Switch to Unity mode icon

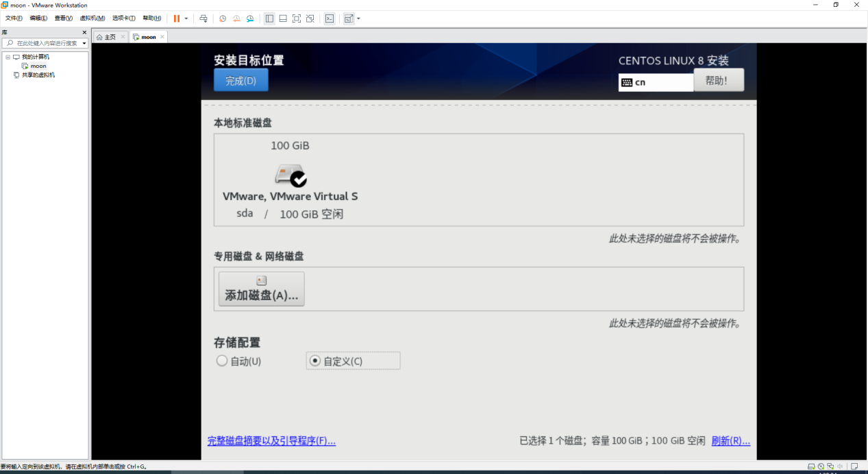pyautogui.click(x=310, y=18)
